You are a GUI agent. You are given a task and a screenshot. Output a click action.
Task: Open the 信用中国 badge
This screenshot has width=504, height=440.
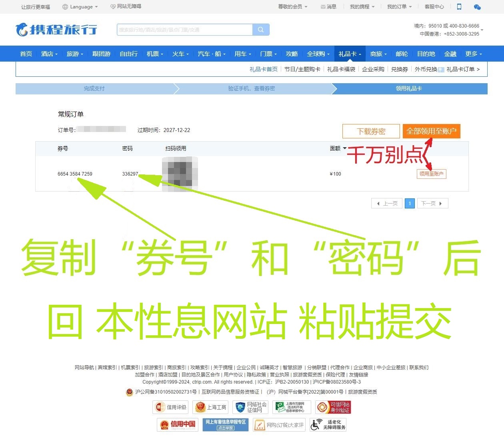(178, 424)
